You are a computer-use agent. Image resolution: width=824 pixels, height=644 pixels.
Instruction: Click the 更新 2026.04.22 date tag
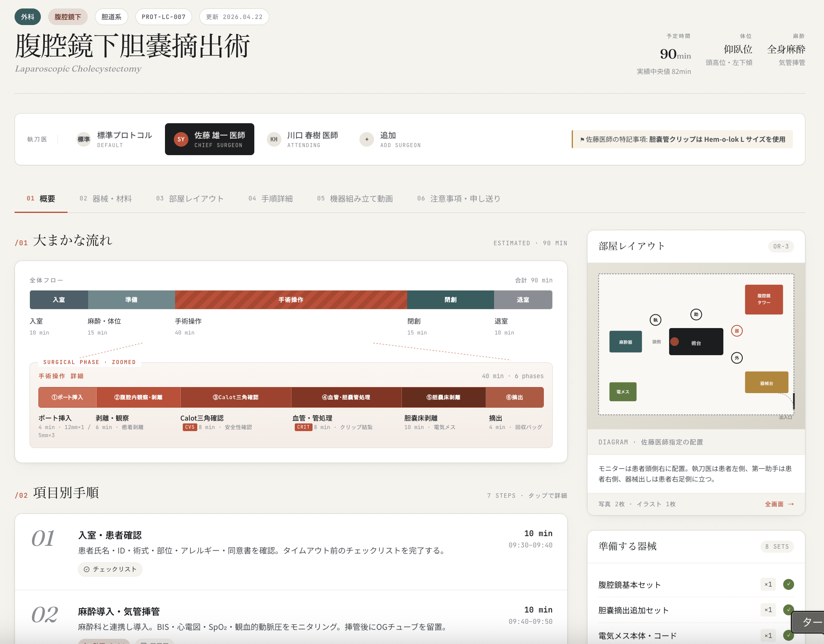[x=234, y=17]
